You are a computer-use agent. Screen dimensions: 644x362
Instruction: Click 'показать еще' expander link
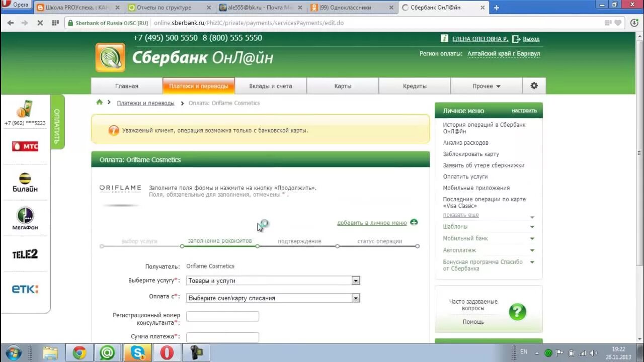click(x=461, y=215)
